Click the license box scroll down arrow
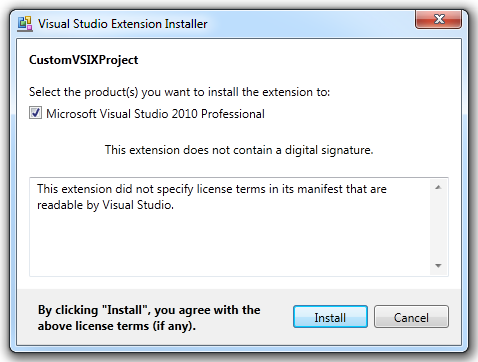Image resolution: width=478 pixels, height=362 pixels. click(x=438, y=266)
